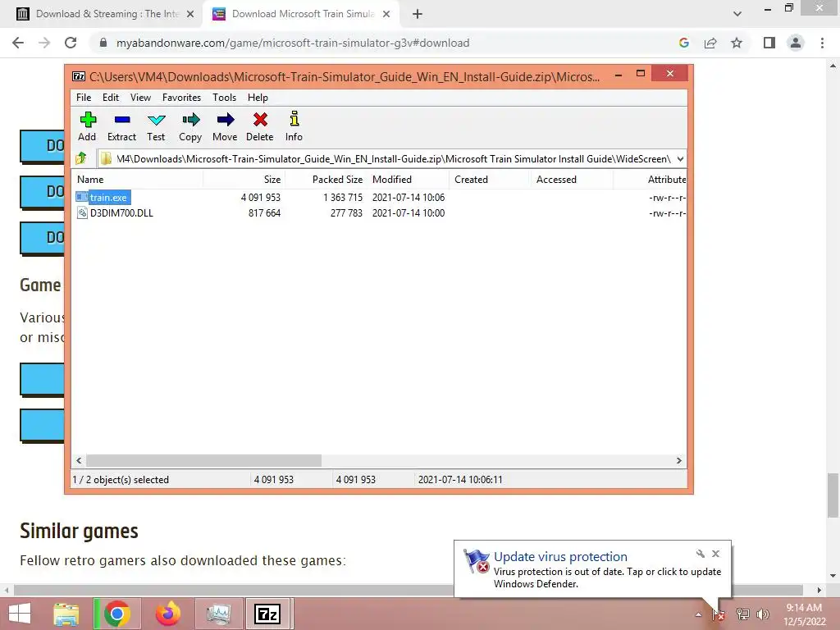Open Chrome from the taskbar
The width and height of the screenshot is (840, 630).
click(117, 614)
